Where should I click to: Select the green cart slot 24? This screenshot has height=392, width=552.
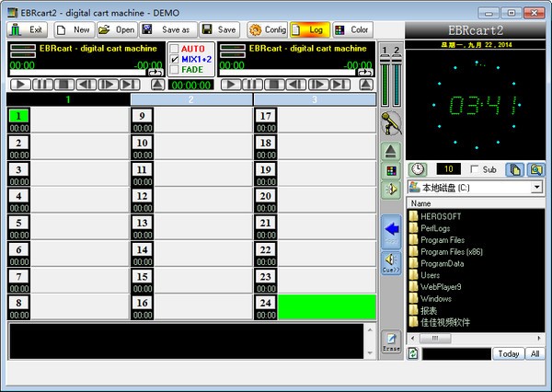coord(327,307)
